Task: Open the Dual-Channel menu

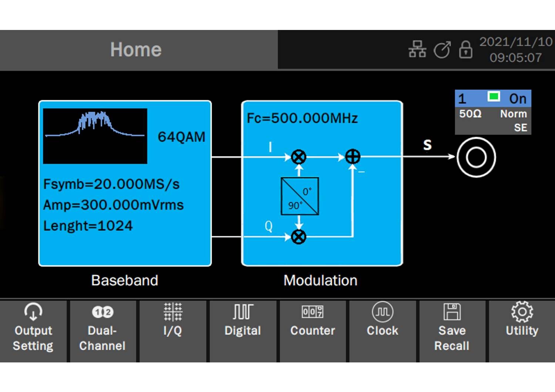Action: 102,331
